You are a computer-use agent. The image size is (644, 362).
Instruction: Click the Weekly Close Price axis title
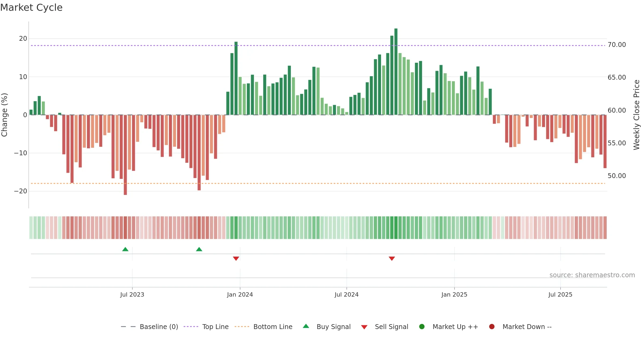point(636,115)
